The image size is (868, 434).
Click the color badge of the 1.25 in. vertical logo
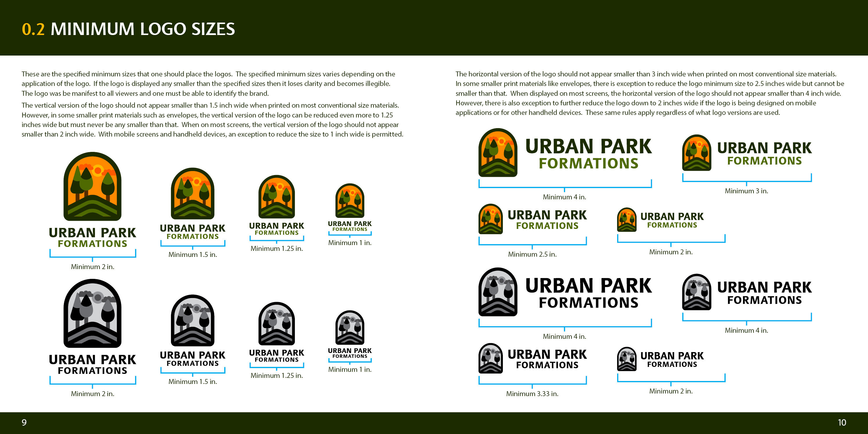click(277, 196)
